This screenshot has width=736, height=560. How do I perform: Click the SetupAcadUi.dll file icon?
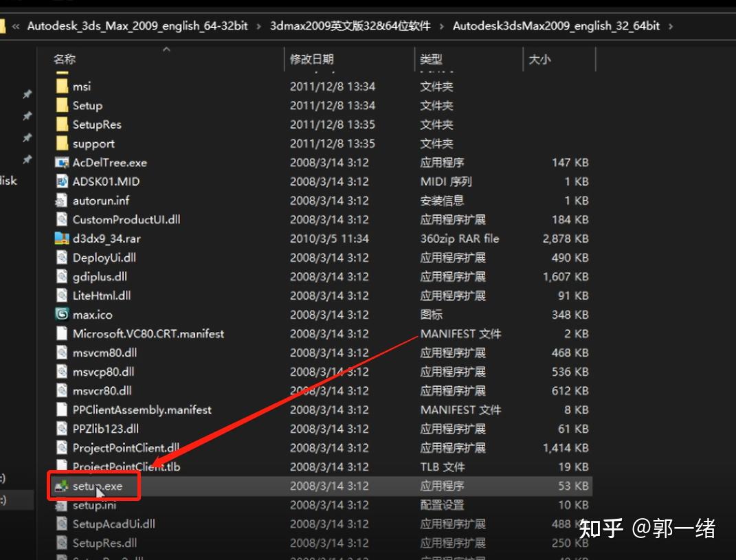[61, 524]
